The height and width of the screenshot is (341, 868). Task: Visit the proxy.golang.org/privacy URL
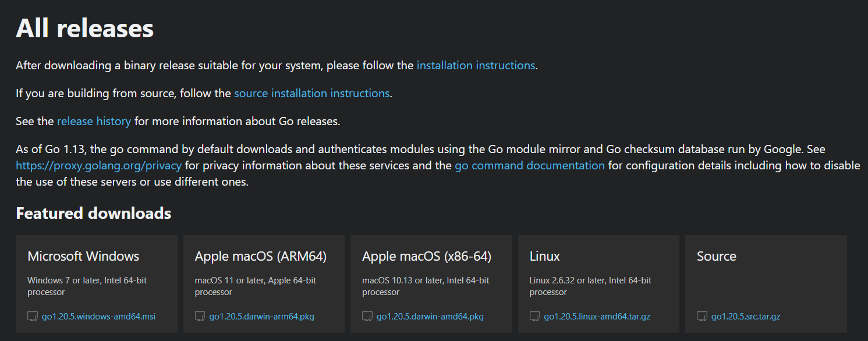pos(99,165)
